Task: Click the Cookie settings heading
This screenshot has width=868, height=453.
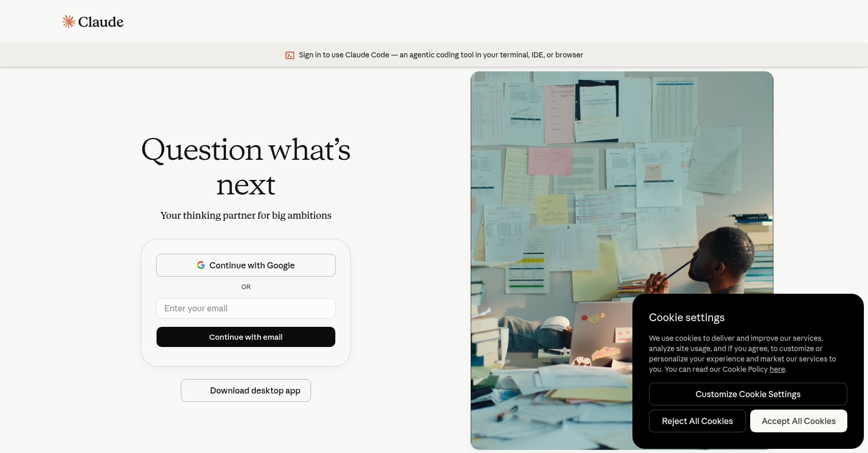Action: pos(687,318)
